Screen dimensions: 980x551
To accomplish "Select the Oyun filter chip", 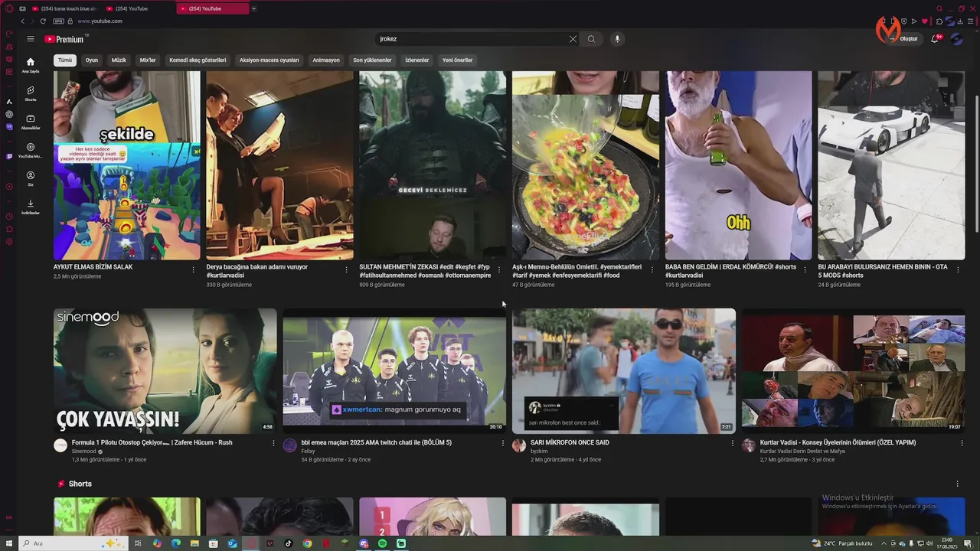I will click(92, 60).
